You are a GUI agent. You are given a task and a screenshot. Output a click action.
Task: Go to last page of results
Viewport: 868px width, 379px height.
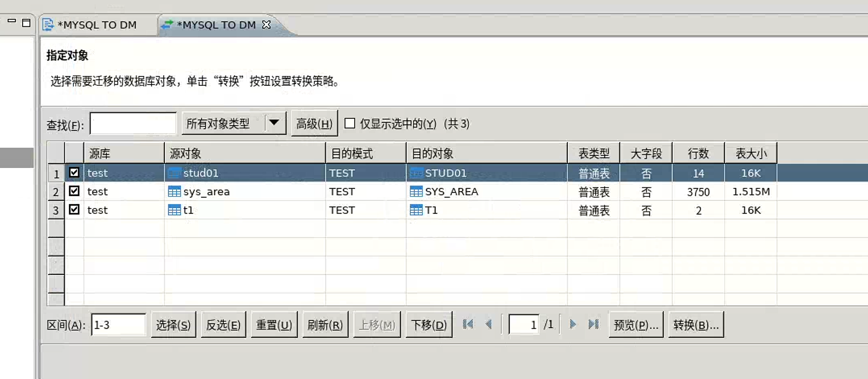[594, 324]
